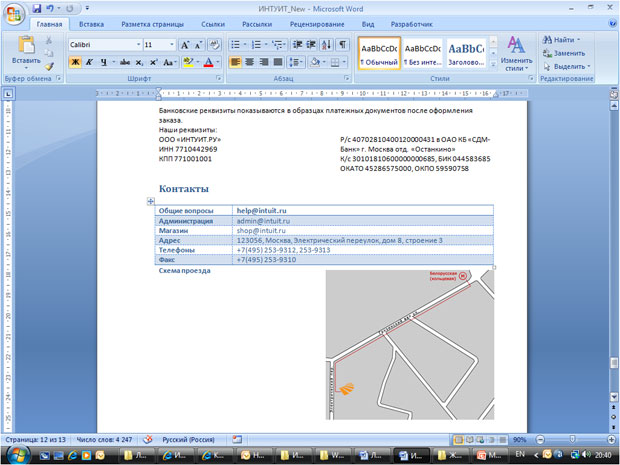Click the macro recording status icon
Image resolution: width=620 pixels, height=465 pixels.
click(x=237, y=439)
